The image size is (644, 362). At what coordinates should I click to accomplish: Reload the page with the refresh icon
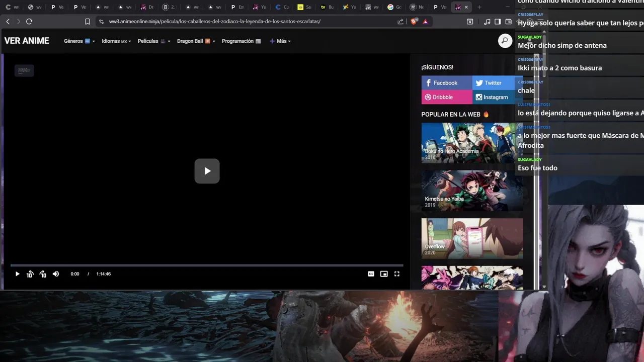tap(29, 22)
